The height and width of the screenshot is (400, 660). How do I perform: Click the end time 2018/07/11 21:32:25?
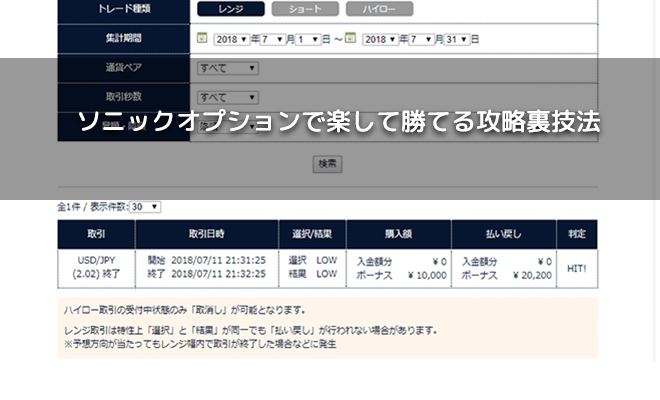point(218,274)
